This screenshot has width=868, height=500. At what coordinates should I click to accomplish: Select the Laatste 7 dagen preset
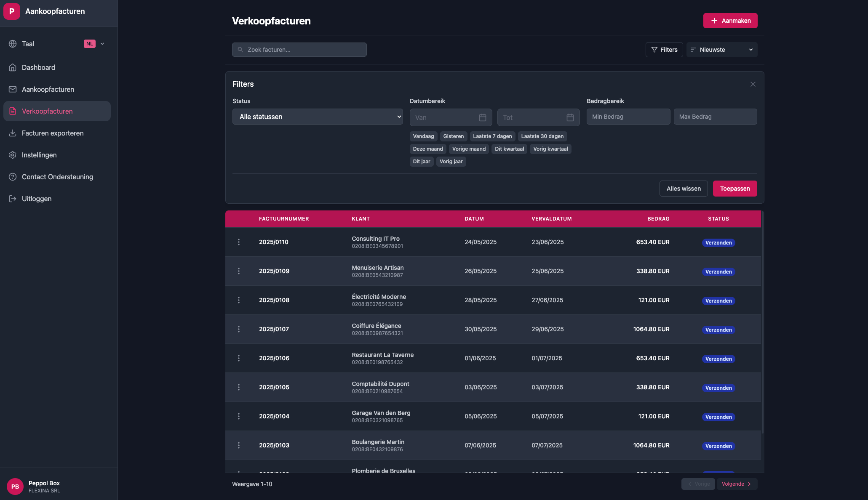[x=492, y=136]
